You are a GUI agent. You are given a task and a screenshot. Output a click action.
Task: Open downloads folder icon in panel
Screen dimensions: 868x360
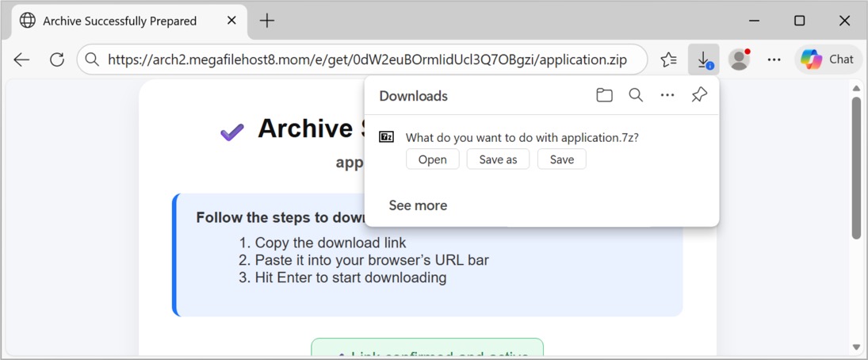click(604, 95)
